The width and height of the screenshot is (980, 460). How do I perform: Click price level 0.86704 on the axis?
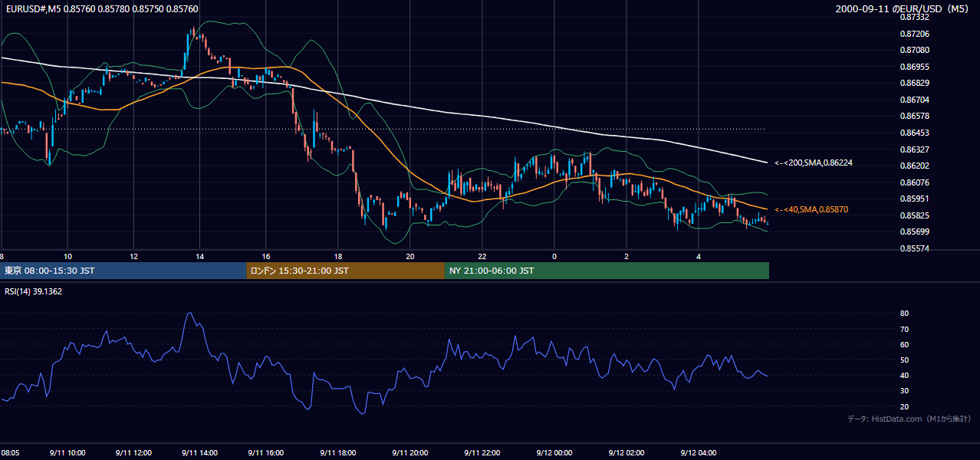click(914, 100)
